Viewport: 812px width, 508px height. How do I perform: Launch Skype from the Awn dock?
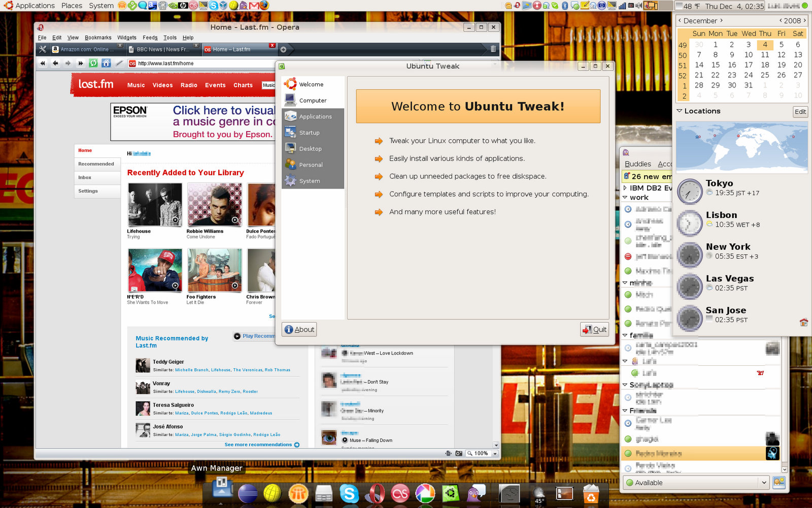(x=349, y=493)
